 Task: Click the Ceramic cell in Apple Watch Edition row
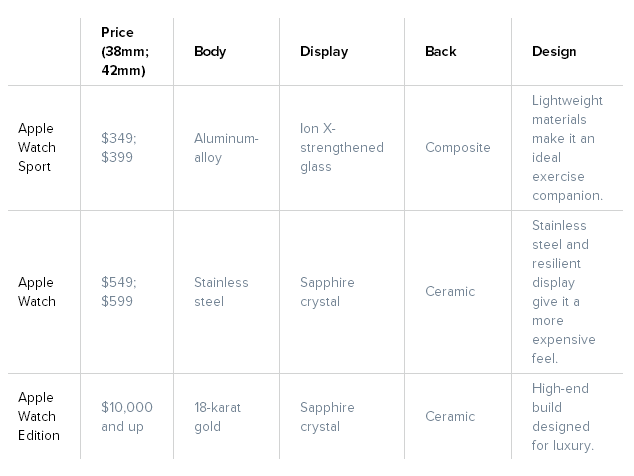point(450,416)
